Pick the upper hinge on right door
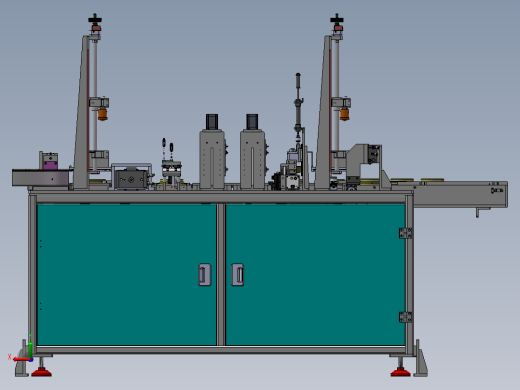This screenshot has height=390, width=520. 405,233
